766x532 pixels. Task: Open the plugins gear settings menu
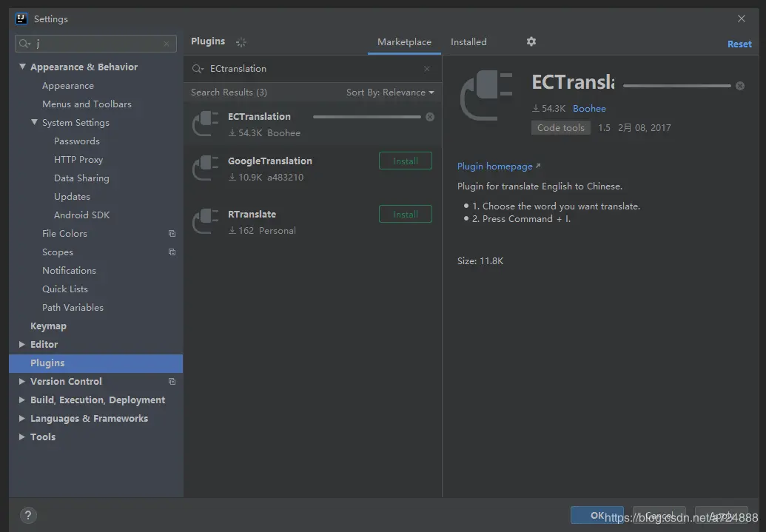(531, 41)
